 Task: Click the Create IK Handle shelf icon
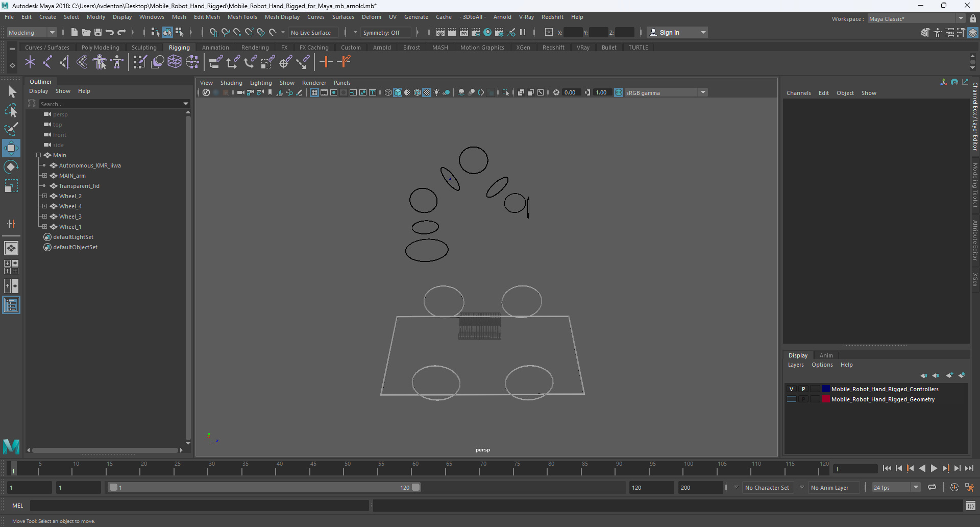[65, 62]
